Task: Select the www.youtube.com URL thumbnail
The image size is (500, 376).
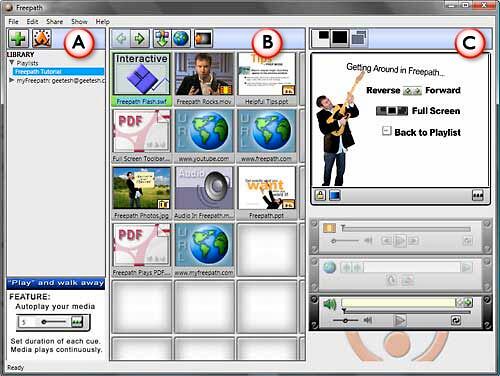Action: tap(204, 136)
